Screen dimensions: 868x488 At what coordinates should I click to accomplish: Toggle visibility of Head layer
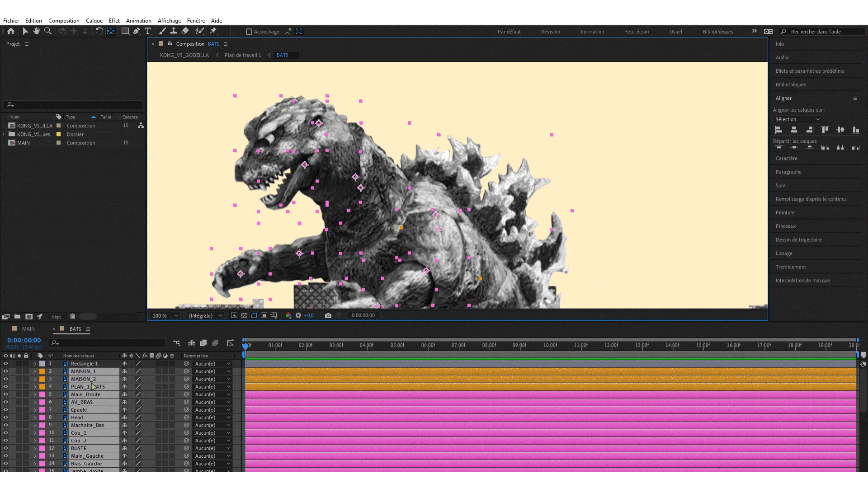tap(5, 418)
